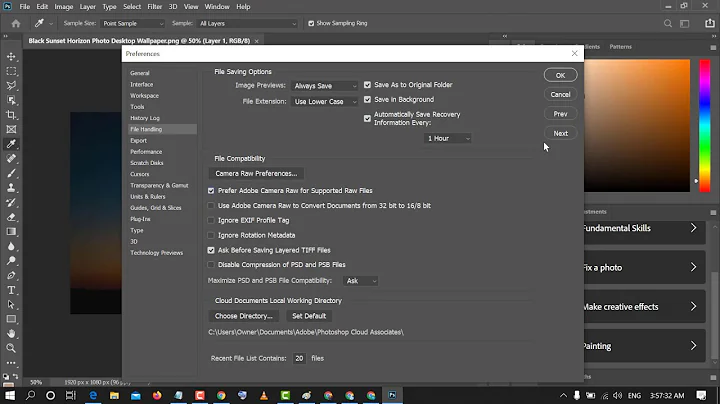Click the Cancel button
720x404 pixels.
pyautogui.click(x=561, y=95)
